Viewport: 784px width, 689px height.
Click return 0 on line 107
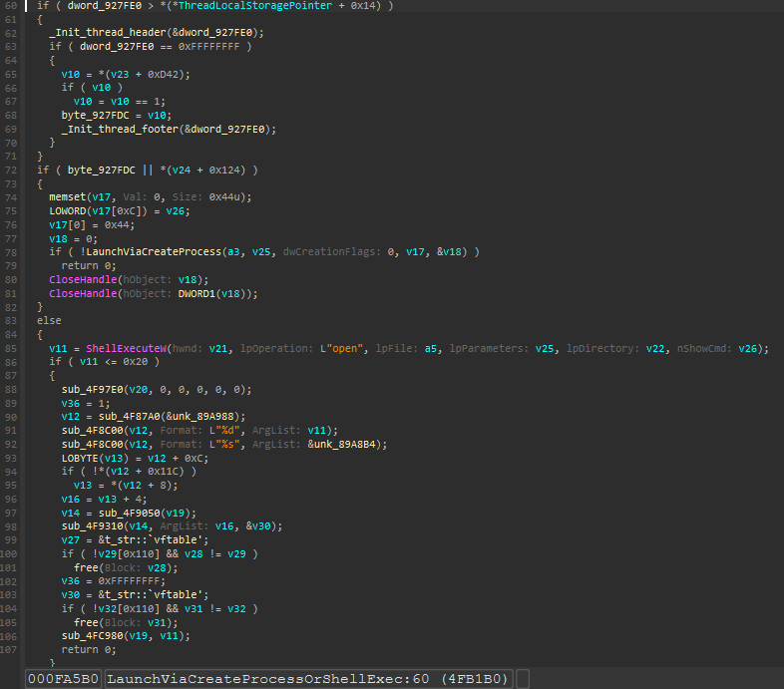[x=89, y=650]
